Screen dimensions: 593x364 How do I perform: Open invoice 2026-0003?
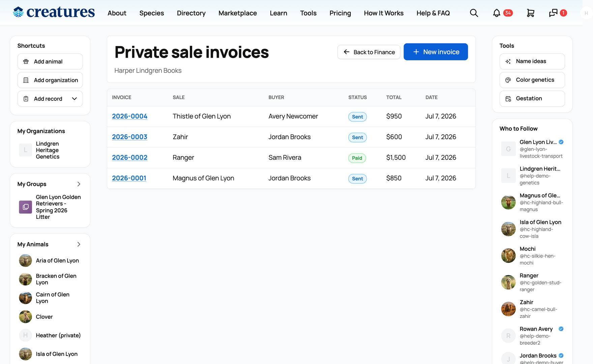[x=130, y=137]
